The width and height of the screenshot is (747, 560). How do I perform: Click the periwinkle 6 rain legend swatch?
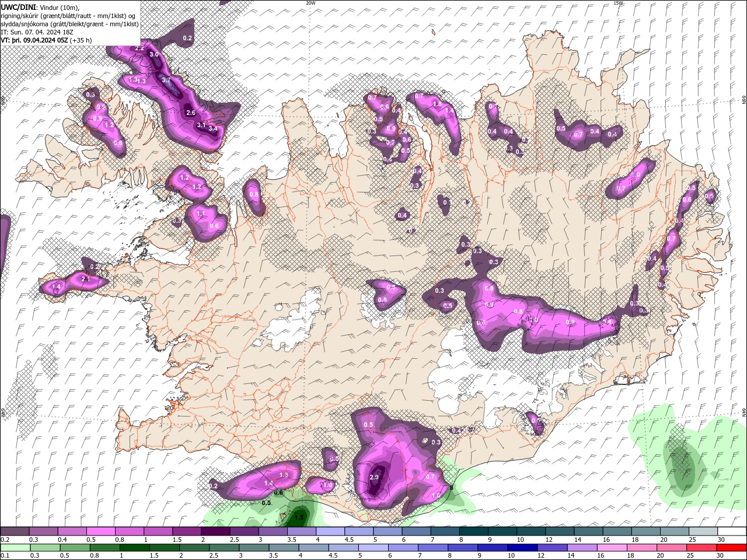[x=403, y=548]
